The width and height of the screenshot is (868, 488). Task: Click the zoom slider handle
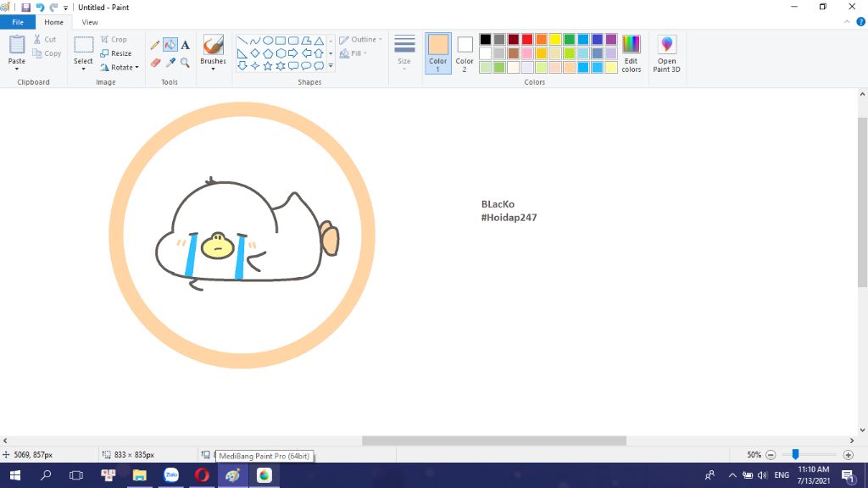[x=795, y=454]
